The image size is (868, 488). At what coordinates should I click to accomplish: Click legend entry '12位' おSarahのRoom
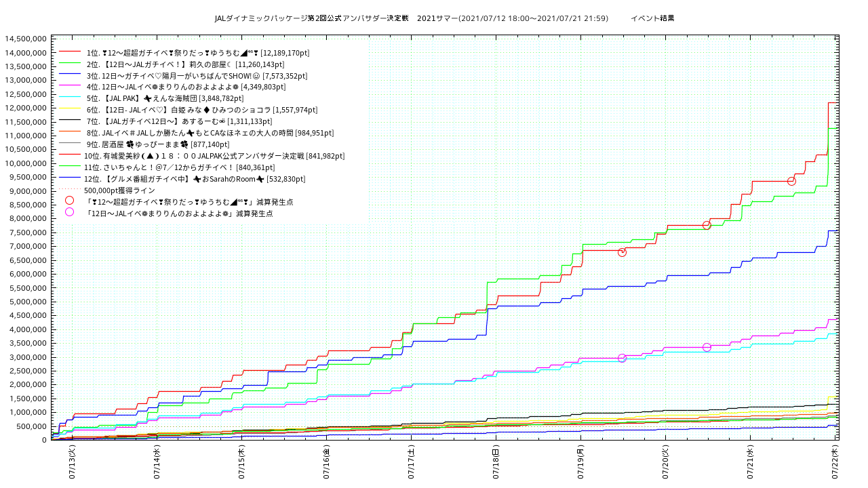coord(195,179)
